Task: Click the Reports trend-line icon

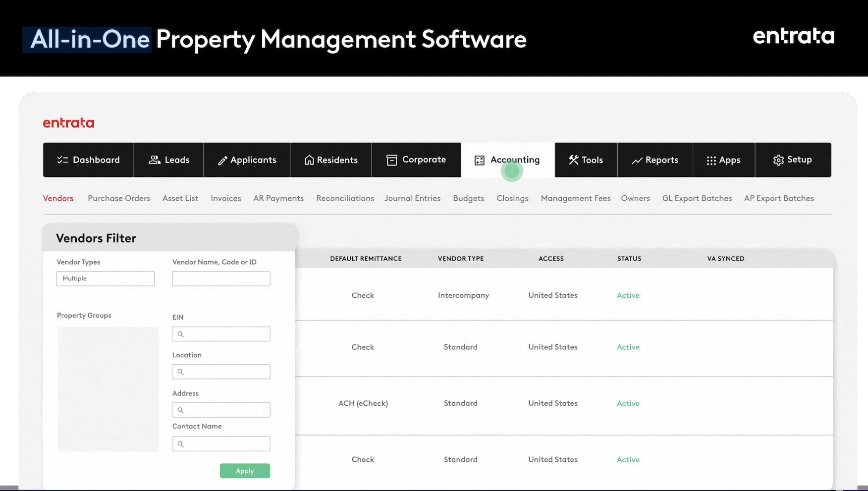Action: point(638,160)
